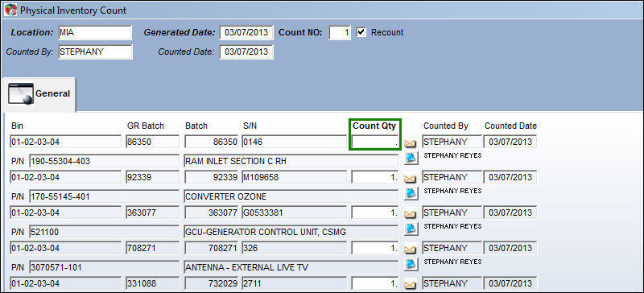The height and width of the screenshot is (293, 644).
Task: Click the GR Batch column header
Action: pyautogui.click(x=146, y=126)
